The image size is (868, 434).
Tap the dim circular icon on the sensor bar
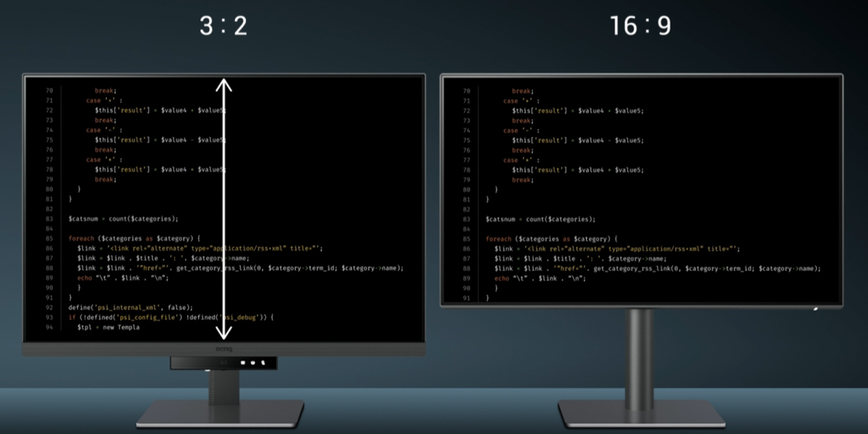coord(224,362)
